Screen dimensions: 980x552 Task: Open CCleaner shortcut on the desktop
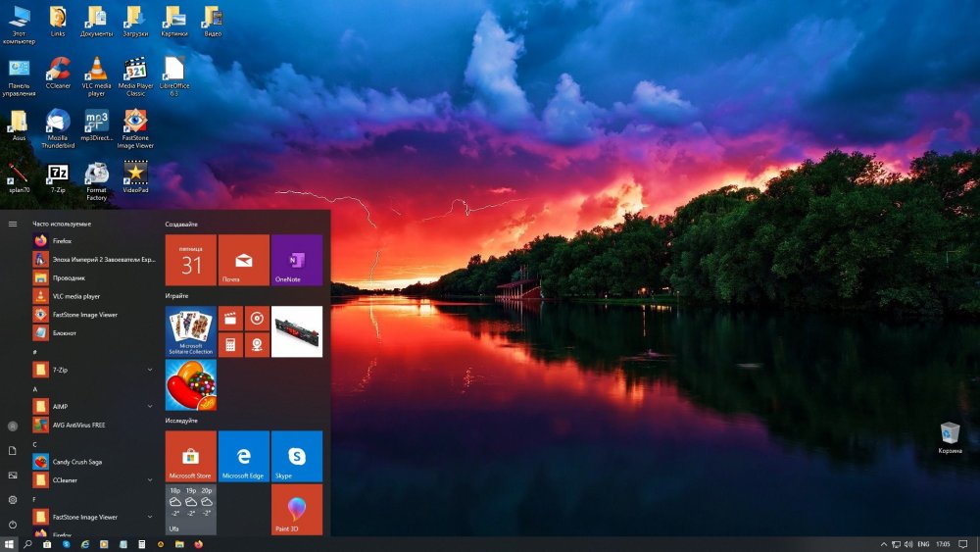pos(58,74)
